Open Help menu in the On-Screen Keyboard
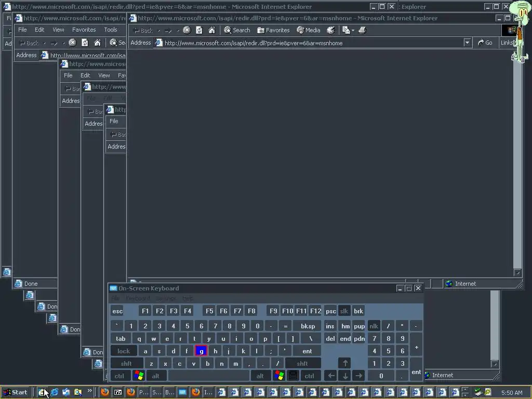The image size is (532, 399). pos(188,298)
